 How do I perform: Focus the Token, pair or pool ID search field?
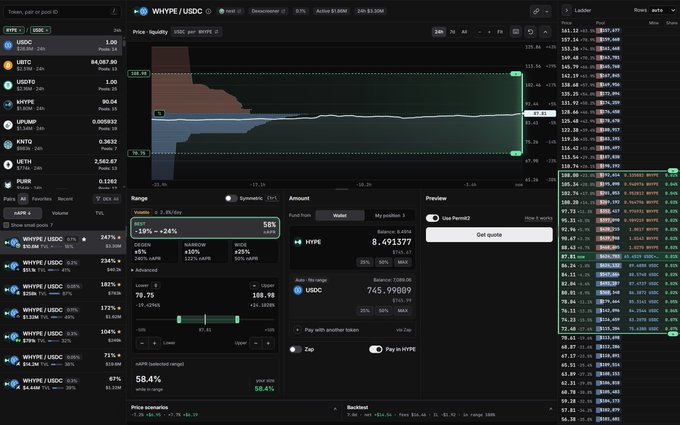tap(62, 12)
